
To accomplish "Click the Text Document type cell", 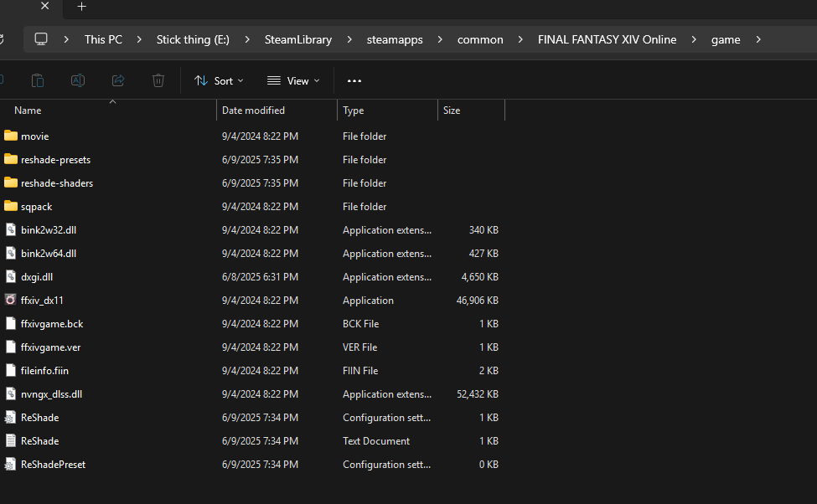I will (376, 441).
